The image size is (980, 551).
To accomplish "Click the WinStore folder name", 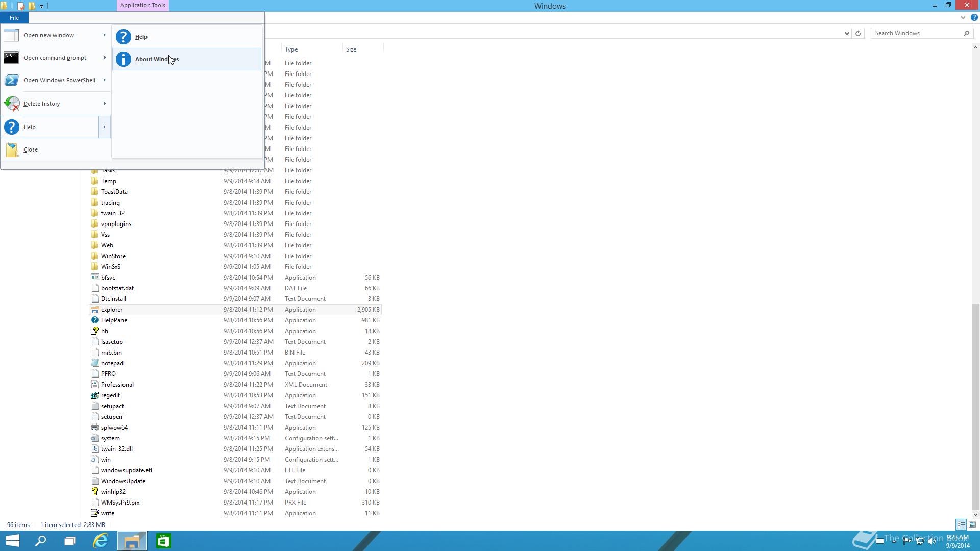I will [113, 256].
